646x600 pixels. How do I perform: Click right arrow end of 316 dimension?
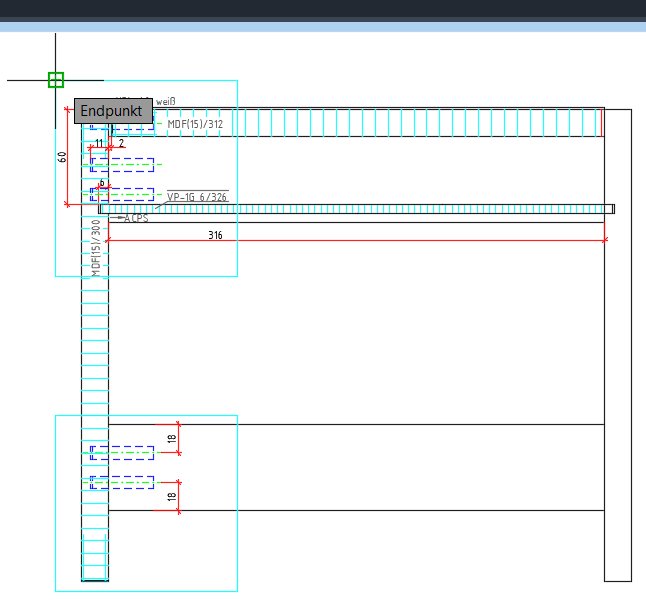tap(605, 241)
